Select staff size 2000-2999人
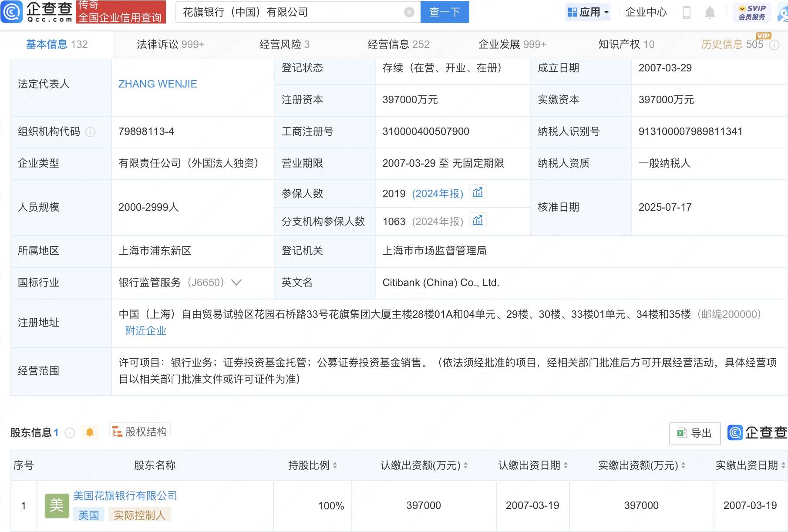The width and height of the screenshot is (788, 532). click(148, 207)
